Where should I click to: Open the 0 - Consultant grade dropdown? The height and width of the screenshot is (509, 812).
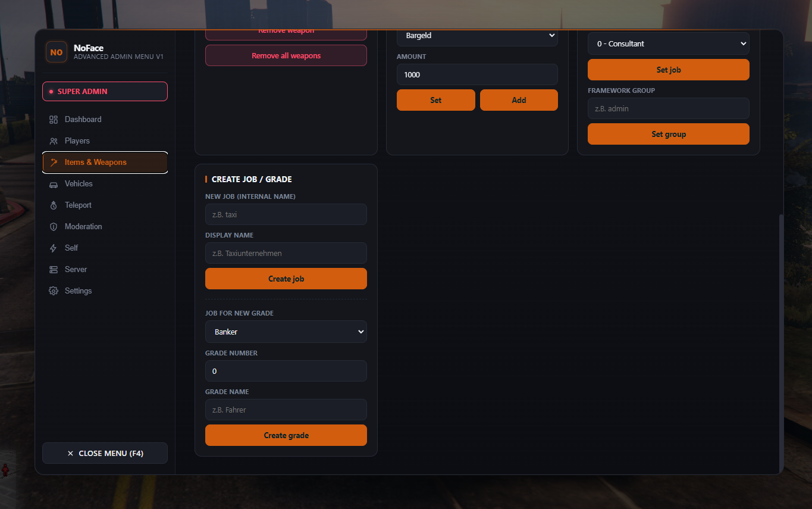point(669,43)
